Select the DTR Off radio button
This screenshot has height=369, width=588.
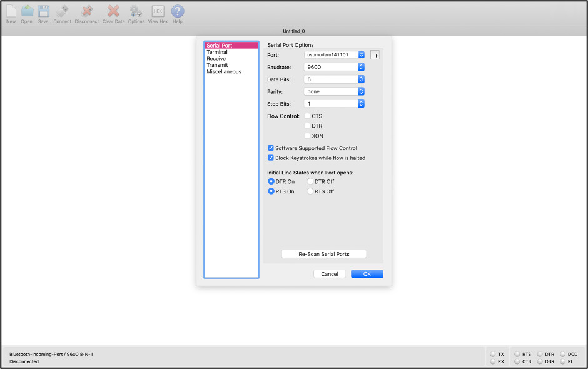click(x=310, y=181)
